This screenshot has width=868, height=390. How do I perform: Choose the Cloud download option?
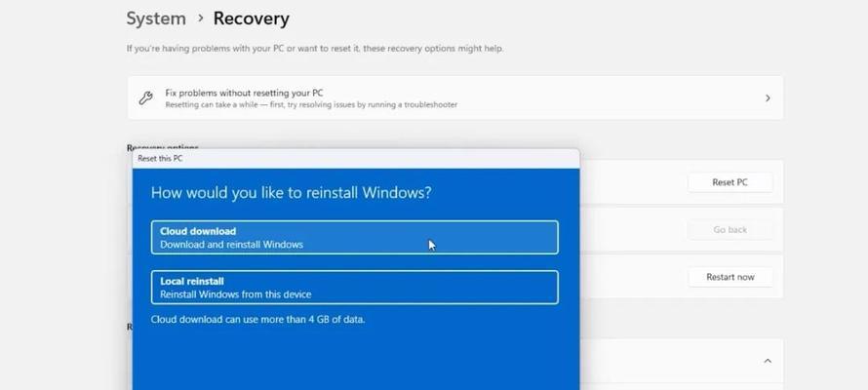click(354, 237)
